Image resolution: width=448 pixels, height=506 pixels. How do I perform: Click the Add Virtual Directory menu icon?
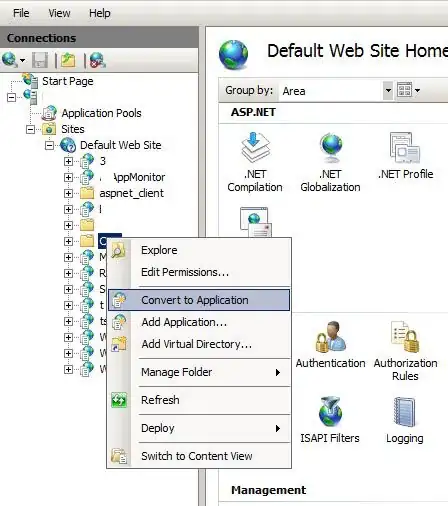point(119,344)
